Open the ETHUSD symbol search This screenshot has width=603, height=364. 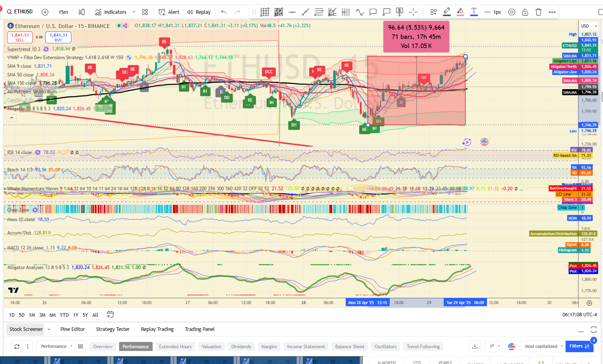(x=20, y=12)
